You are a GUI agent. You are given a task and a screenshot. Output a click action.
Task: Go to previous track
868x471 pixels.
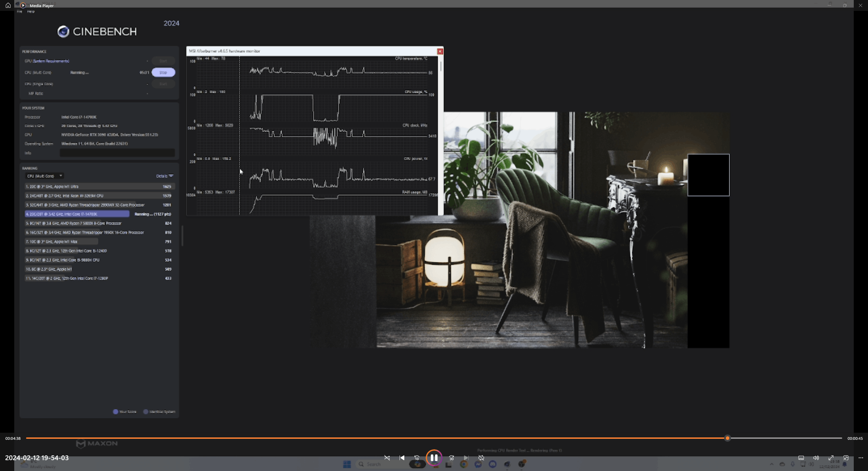[402, 458]
